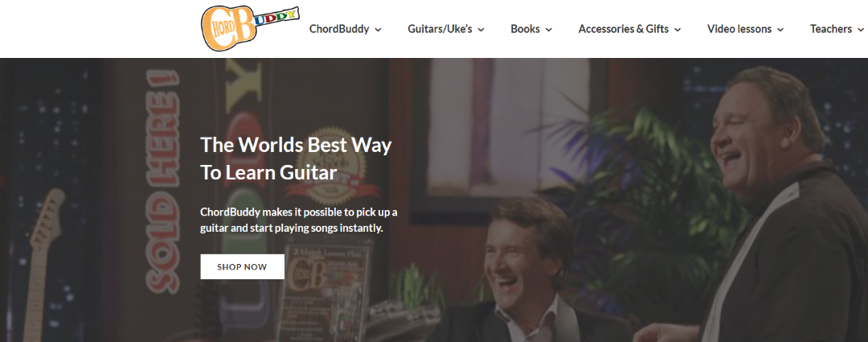Viewport: 868px width, 342px height.
Task: Click the Worlds Best Way headline
Action: point(296,159)
